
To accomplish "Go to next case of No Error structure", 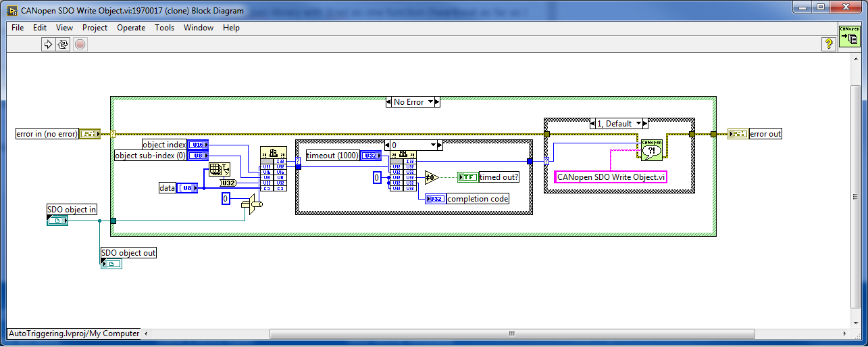I will pyautogui.click(x=437, y=102).
